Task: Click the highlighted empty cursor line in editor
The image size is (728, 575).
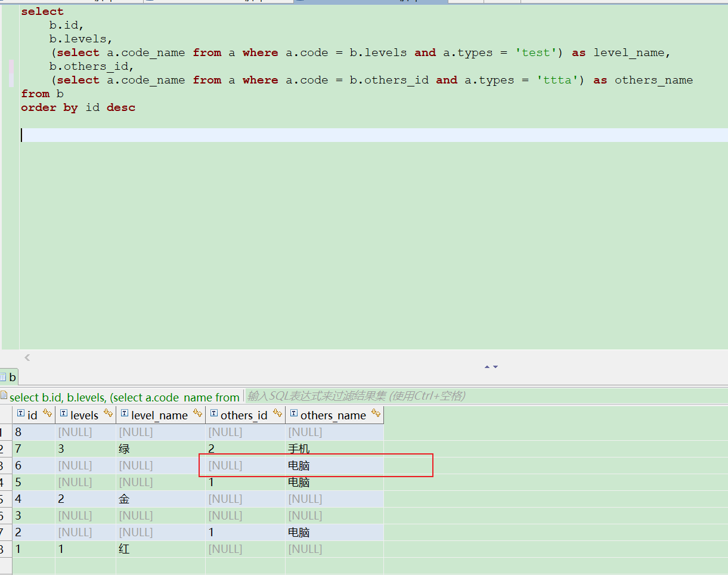Action: [x=374, y=135]
